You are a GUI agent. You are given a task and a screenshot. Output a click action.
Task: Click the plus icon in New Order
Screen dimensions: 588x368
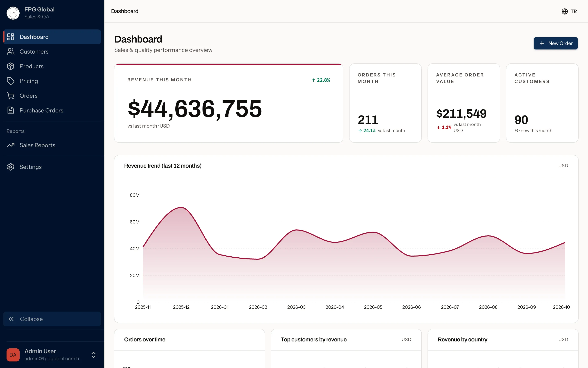click(x=542, y=43)
